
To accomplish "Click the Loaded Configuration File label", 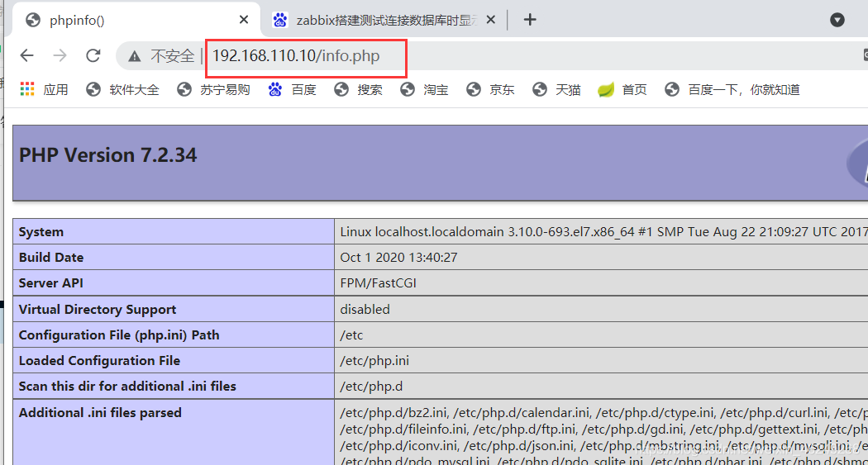I will (100, 361).
